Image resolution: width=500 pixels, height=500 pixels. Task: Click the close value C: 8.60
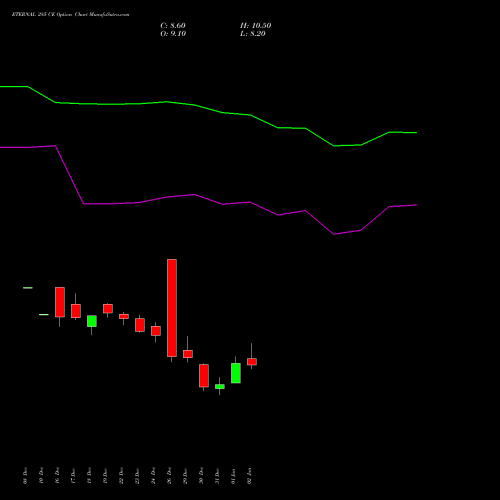tap(173, 26)
